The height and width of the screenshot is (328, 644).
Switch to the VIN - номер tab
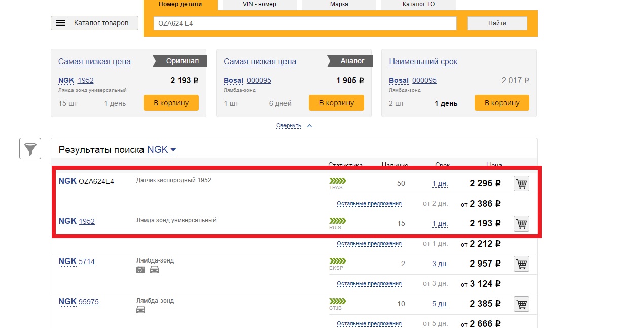coord(259,4)
